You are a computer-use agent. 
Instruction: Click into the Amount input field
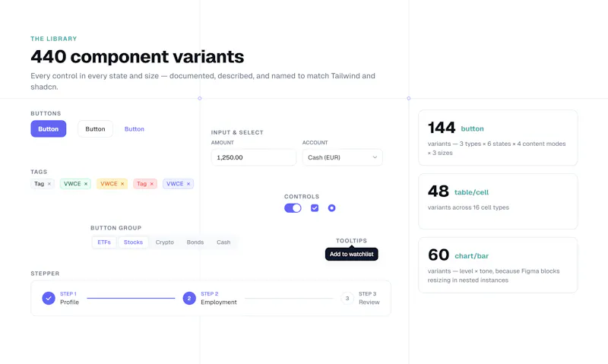pyautogui.click(x=254, y=157)
